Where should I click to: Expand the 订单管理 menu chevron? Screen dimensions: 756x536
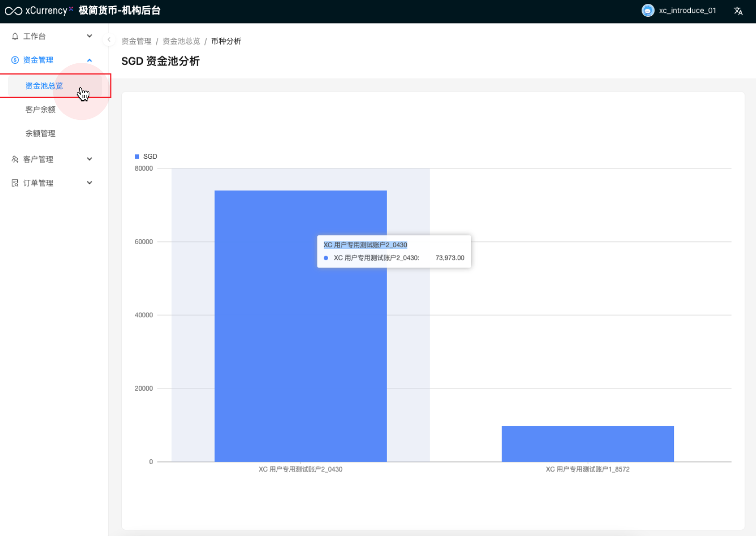(89, 183)
